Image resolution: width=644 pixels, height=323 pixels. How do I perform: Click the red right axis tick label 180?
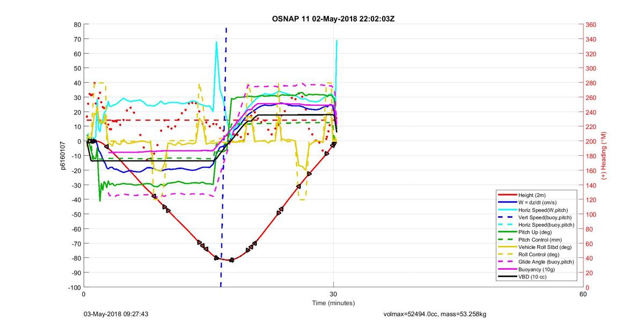coord(590,156)
